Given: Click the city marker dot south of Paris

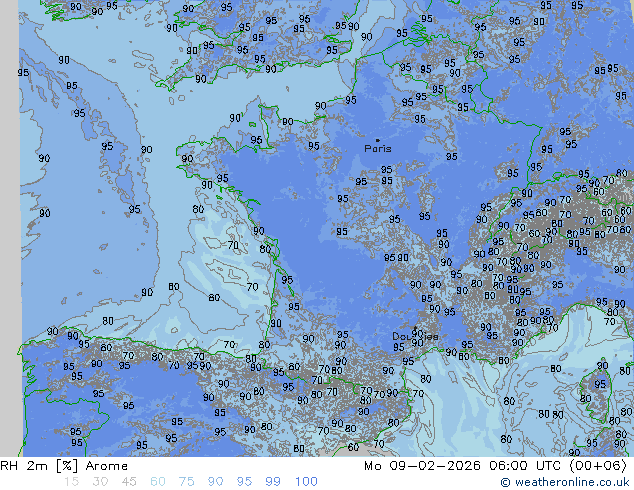Looking at the screenshot, I should coord(414,329).
